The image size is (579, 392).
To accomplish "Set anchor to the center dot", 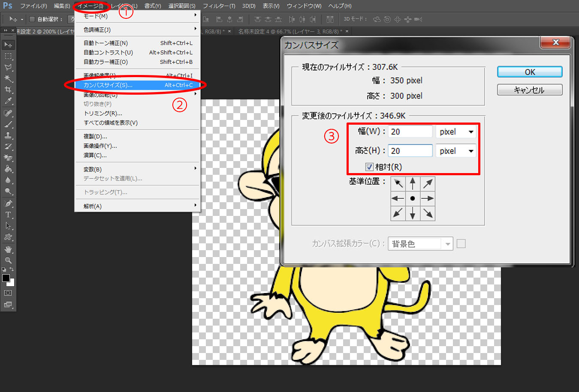I will tap(413, 198).
